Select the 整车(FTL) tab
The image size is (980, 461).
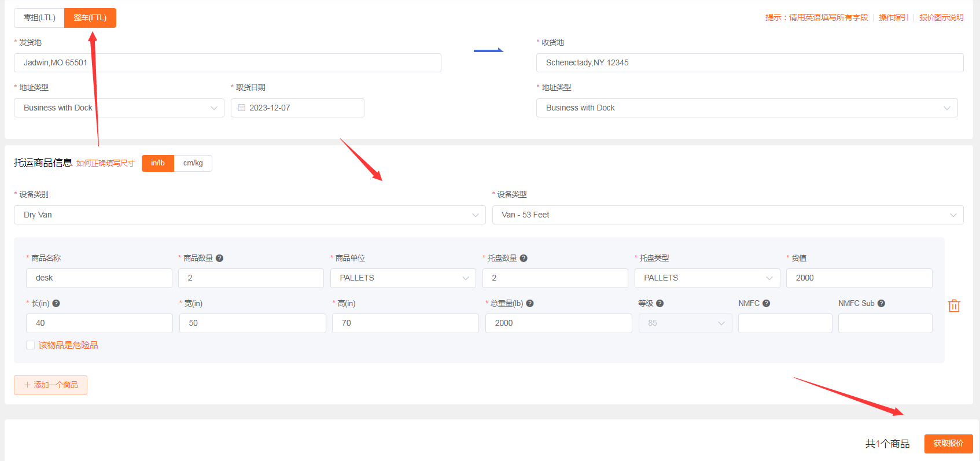pos(90,18)
